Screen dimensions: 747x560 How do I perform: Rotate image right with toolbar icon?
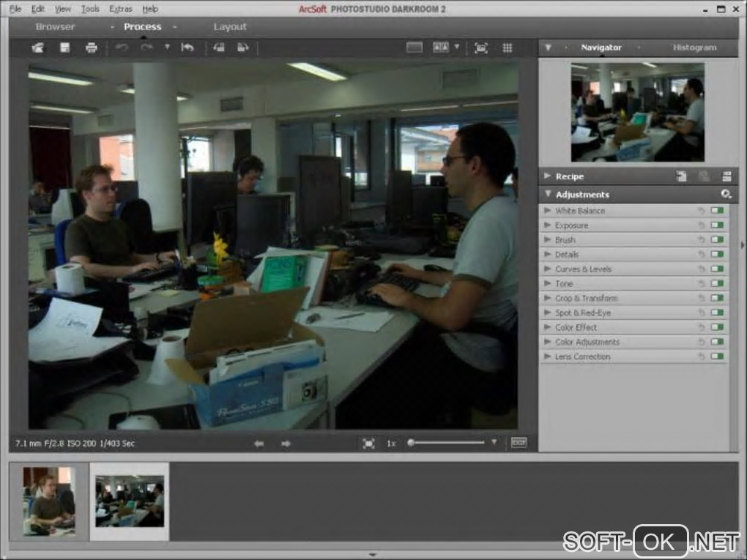243,48
